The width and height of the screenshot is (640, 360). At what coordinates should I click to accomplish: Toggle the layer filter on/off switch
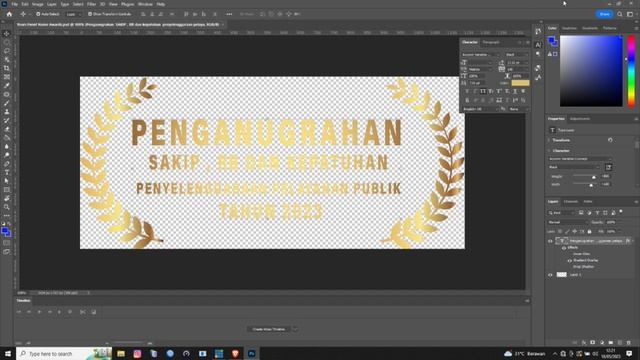tap(621, 212)
